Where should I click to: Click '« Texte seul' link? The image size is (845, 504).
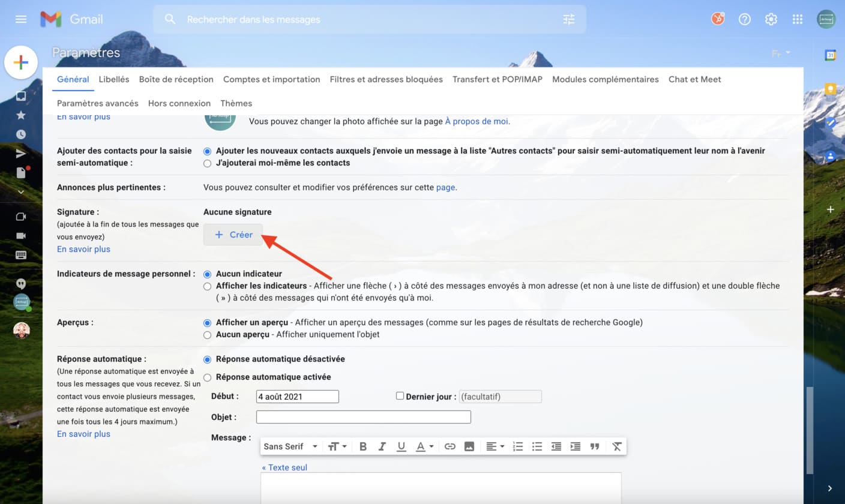pos(284,467)
